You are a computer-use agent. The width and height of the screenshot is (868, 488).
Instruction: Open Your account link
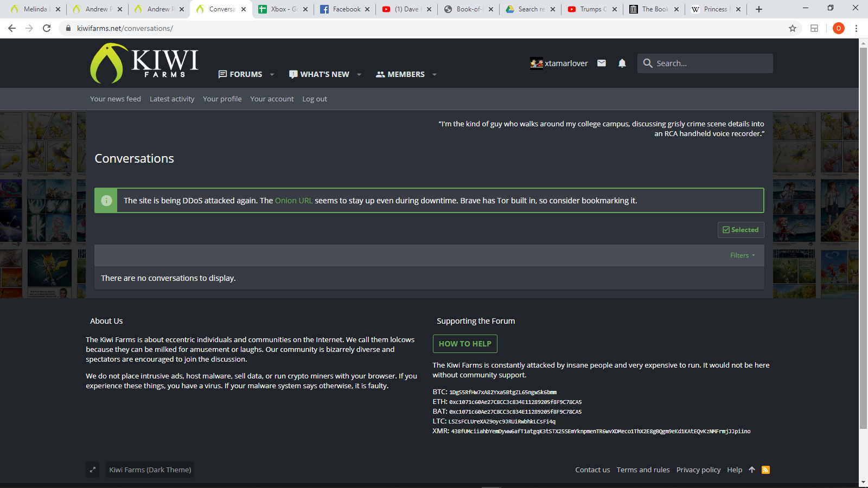pos(272,99)
